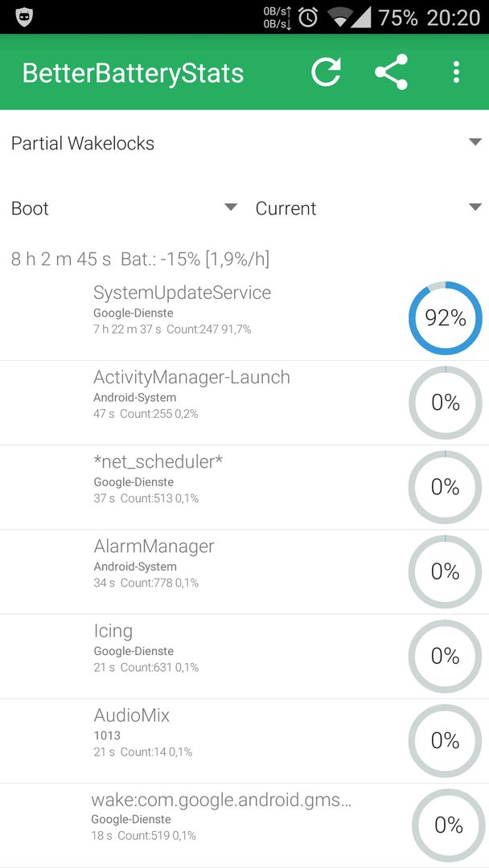489x868 pixels.
Task: Tap the shield notification icon in status bar
Action: pyautogui.click(x=25, y=18)
